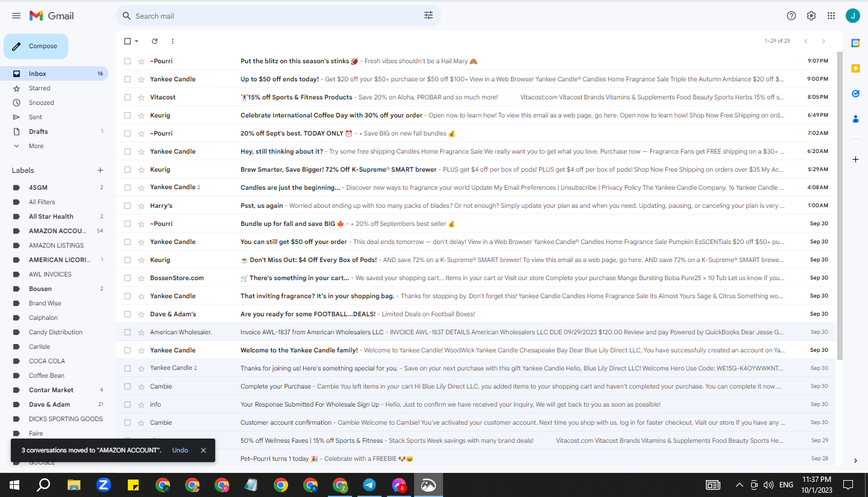Open the Invoice AWL-1837 email
Viewport: 868px width, 497px height.
476,332
